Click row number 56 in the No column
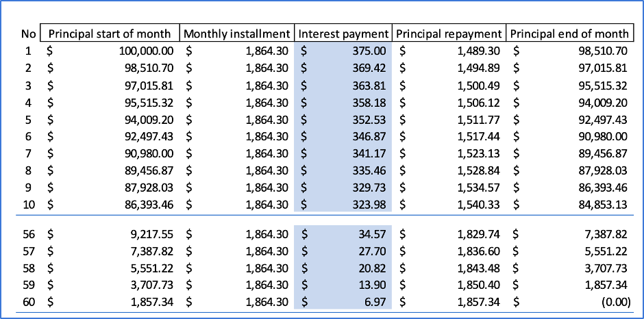 [28, 234]
